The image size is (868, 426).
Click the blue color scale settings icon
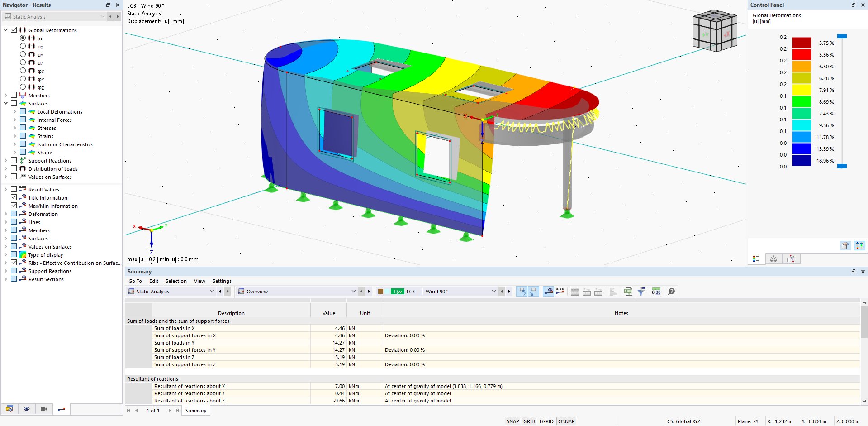coord(859,245)
